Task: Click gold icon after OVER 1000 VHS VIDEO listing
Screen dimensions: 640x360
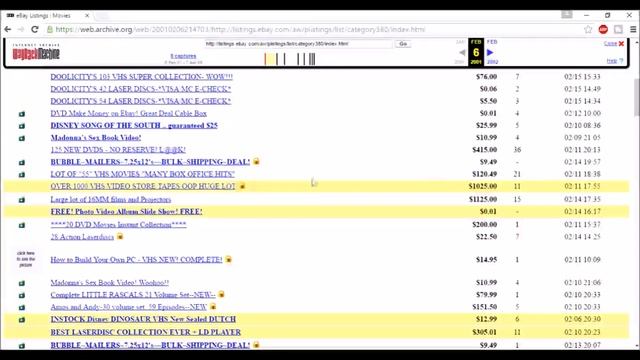Action: (x=242, y=186)
